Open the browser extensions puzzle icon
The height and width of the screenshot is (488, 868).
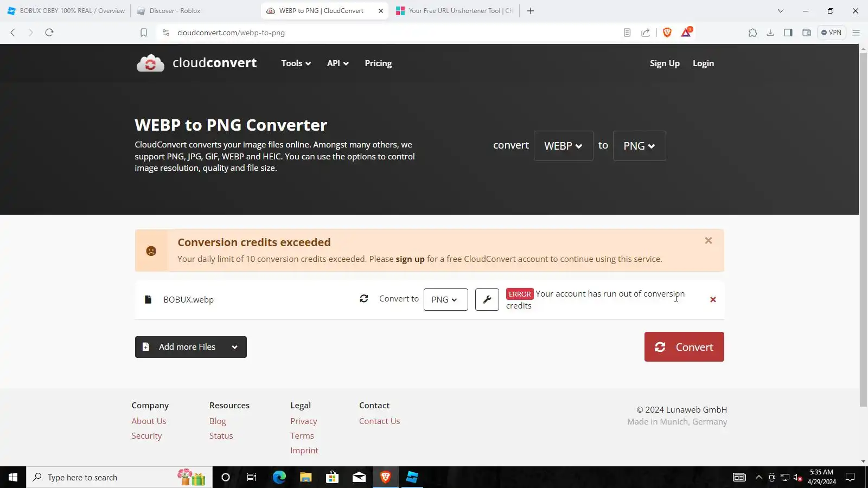pyautogui.click(x=752, y=33)
